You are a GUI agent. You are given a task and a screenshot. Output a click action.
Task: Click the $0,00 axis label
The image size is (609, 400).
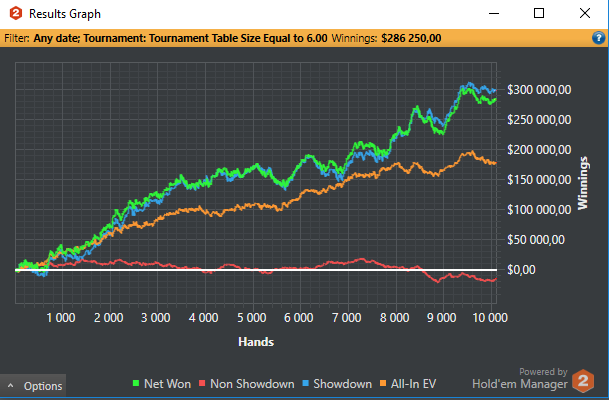(521, 270)
